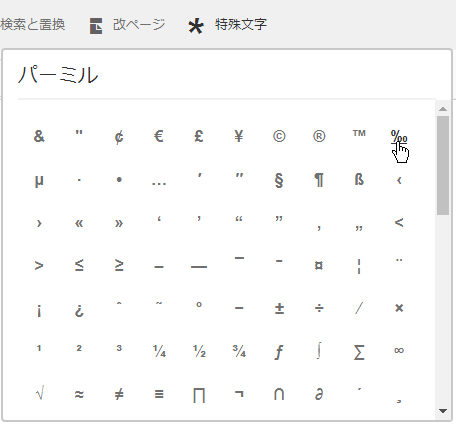Viewport: 456px width, 424px height.
Task: Insert the degree ° symbol
Action: pyautogui.click(x=199, y=304)
